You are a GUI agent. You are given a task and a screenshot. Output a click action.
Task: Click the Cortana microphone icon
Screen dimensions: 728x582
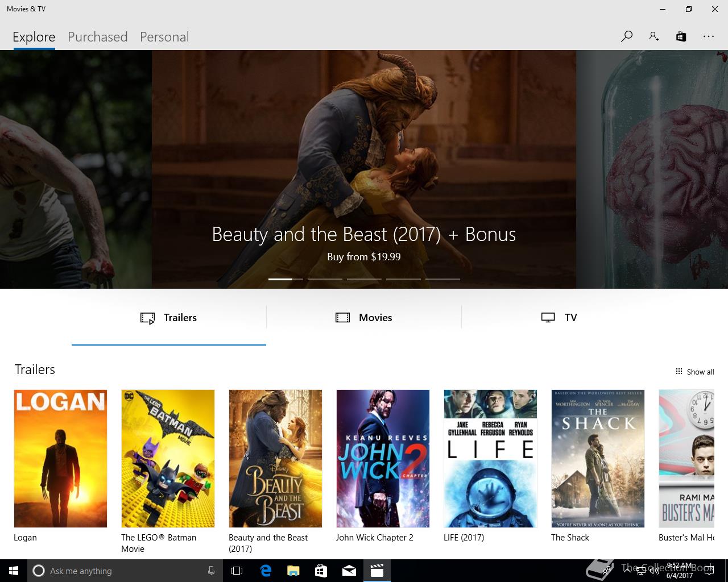click(x=211, y=571)
